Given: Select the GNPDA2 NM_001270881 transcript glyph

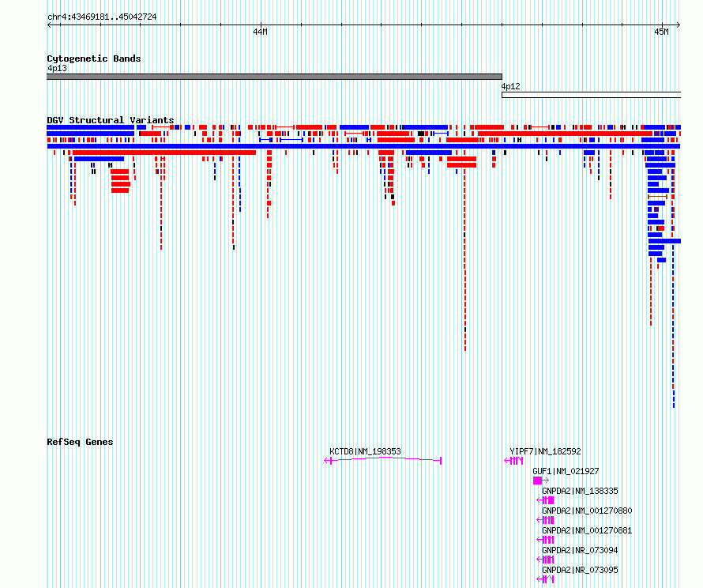Looking at the screenshot, I should (545, 540).
